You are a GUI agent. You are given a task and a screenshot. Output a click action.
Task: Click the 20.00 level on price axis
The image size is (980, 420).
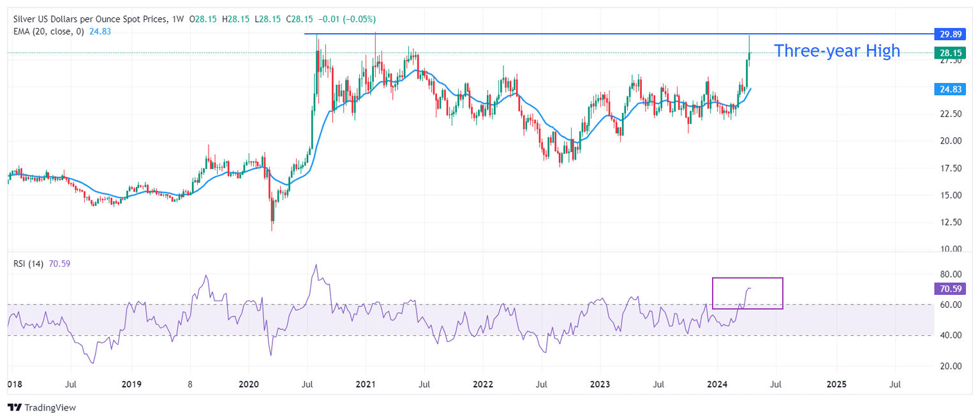point(949,141)
